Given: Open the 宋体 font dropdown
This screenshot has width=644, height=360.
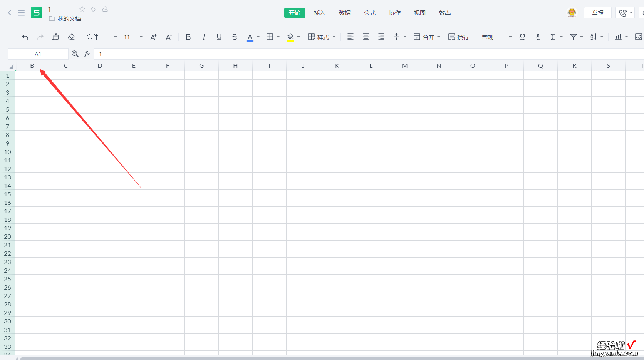Looking at the screenshot, I should 102,37.
